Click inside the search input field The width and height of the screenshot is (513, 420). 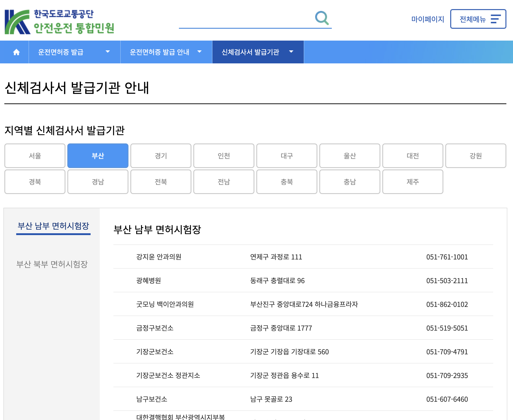point(246,19)
